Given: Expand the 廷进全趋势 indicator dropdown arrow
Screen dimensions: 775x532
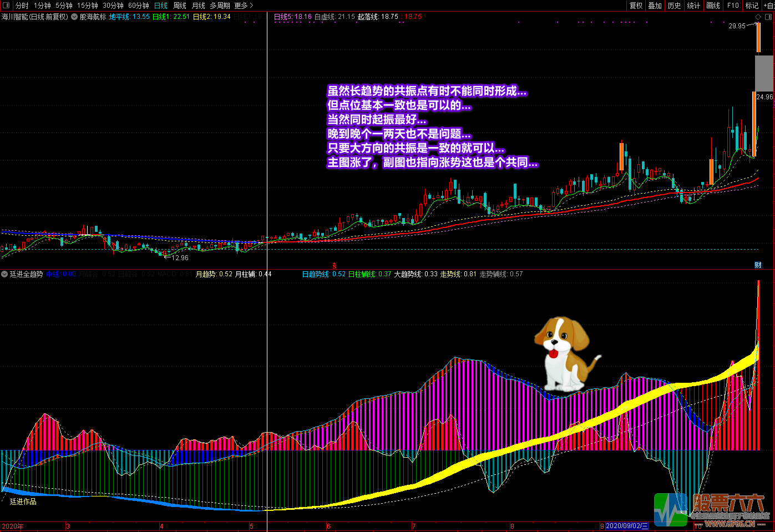Looking at the screenshot, I should (4, 274).
